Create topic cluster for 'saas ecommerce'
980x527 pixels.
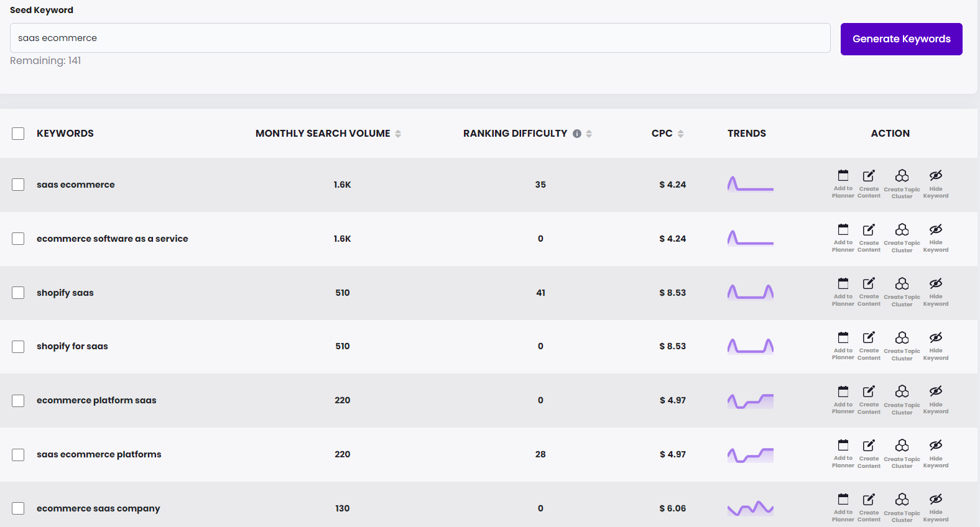click(902, 184)
